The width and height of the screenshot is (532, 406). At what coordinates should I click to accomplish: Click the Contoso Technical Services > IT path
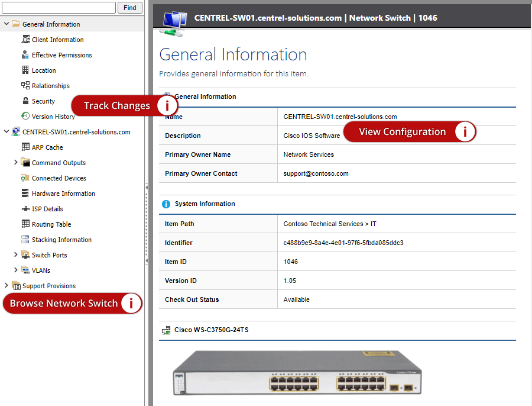click(x=330, y=224)
